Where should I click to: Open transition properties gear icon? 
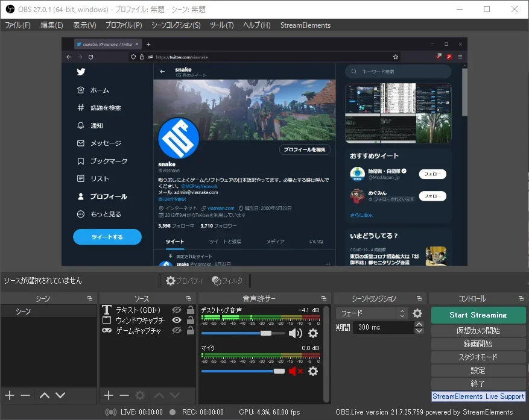pyautogui.click(x=417, y=313)
